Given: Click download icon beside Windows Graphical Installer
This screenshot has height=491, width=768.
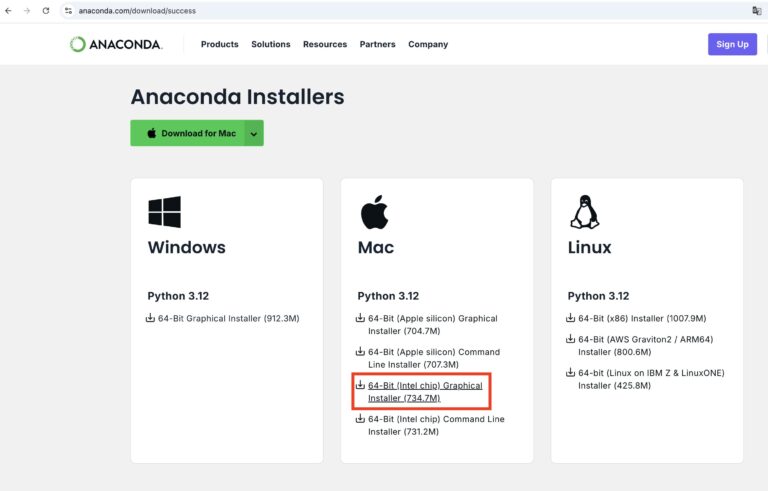Looking at the screenshot, I should coord(150,318).
